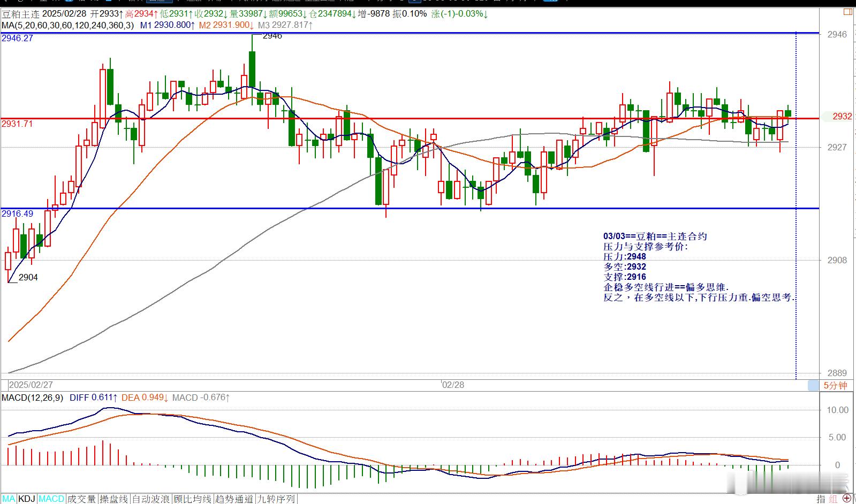Click the 2946 high price marker
Screen dimensions: 856x504
point(272,36)
